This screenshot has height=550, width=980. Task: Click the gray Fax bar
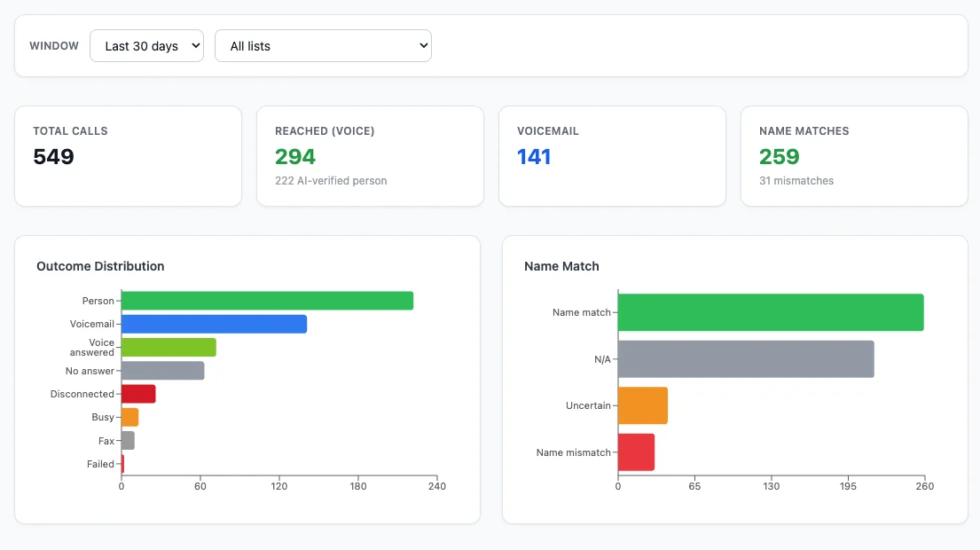pyautogui.click(x=128, y=441)
